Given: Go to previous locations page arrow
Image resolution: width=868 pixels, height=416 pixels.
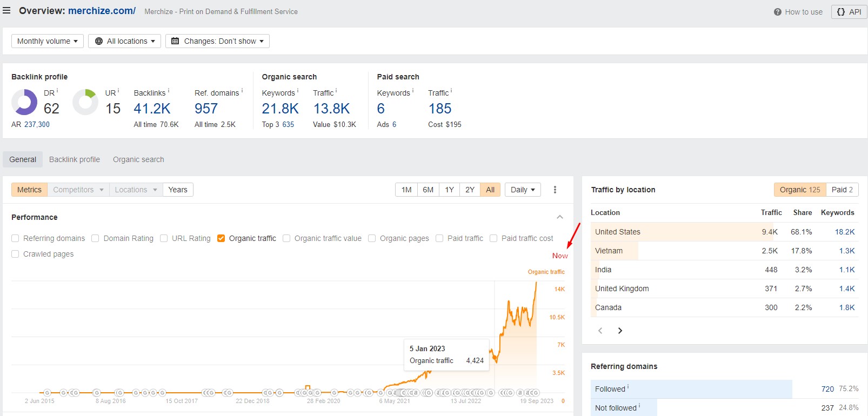Looking at the screenshot, I should coord(600,331).
